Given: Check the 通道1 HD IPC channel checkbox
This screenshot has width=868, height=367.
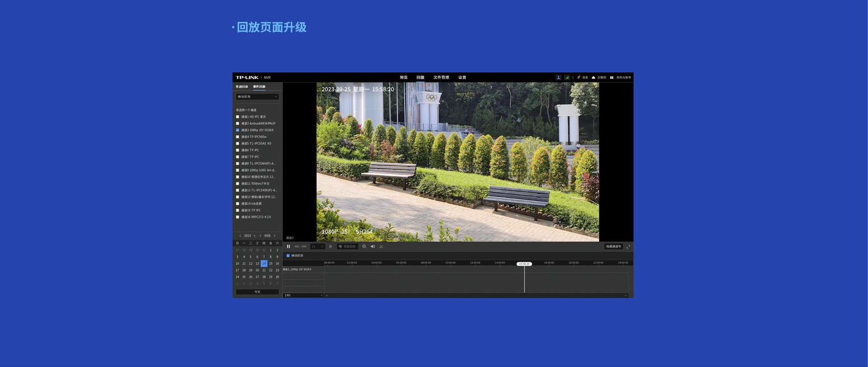Looking at the screenshot, I should coord(237,117).
